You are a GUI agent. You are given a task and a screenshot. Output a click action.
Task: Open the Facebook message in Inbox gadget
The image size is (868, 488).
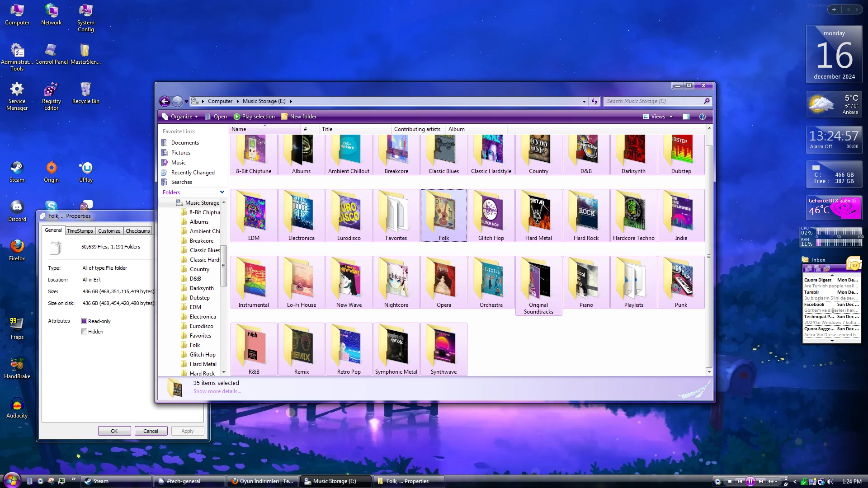[831, 307]
